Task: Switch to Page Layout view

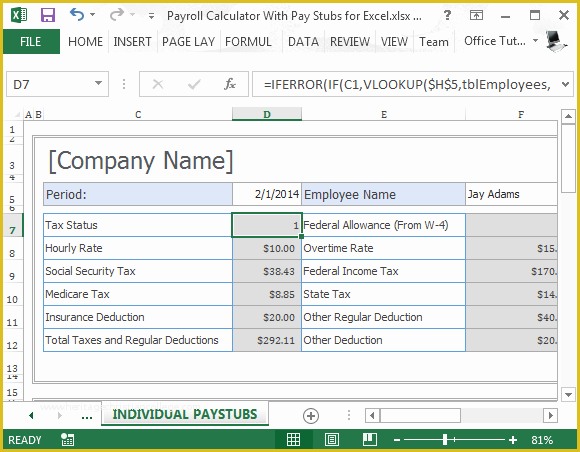Action: (x=331, y=439)
